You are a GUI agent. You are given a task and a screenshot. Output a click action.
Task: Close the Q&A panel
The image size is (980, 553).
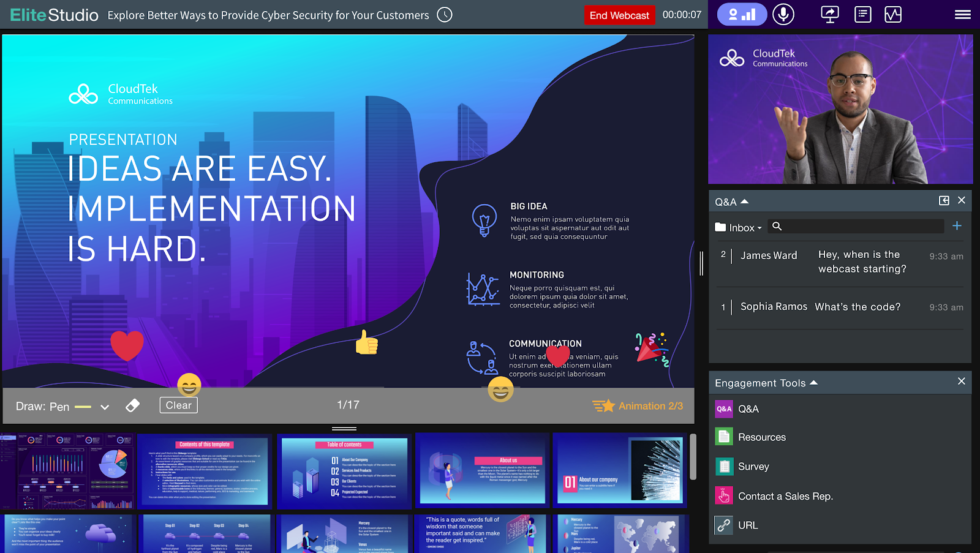[962, 200]
